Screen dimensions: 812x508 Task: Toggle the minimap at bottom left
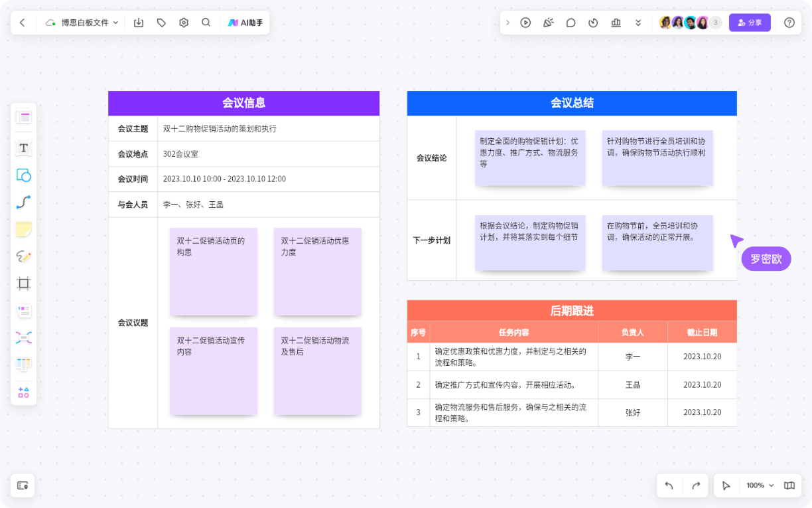[x=23, y=485]
